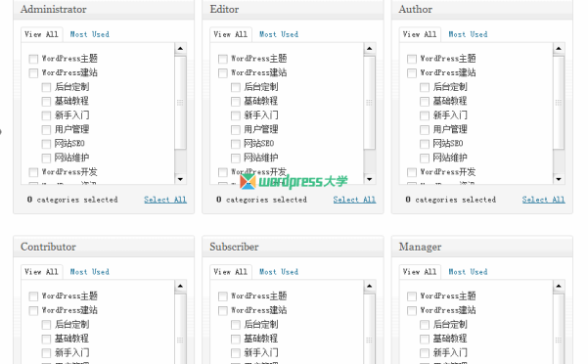Viewport: 588px width, 364px height.
Task: Check WordPress主题 in the Contributor panel
Action: [x=33, y=296]
